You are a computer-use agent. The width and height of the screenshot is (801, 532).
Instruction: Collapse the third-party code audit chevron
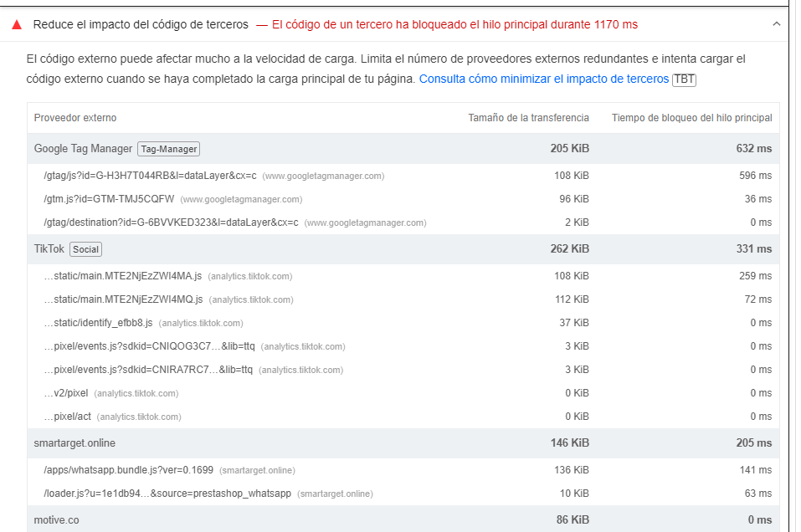coord(776,25)
